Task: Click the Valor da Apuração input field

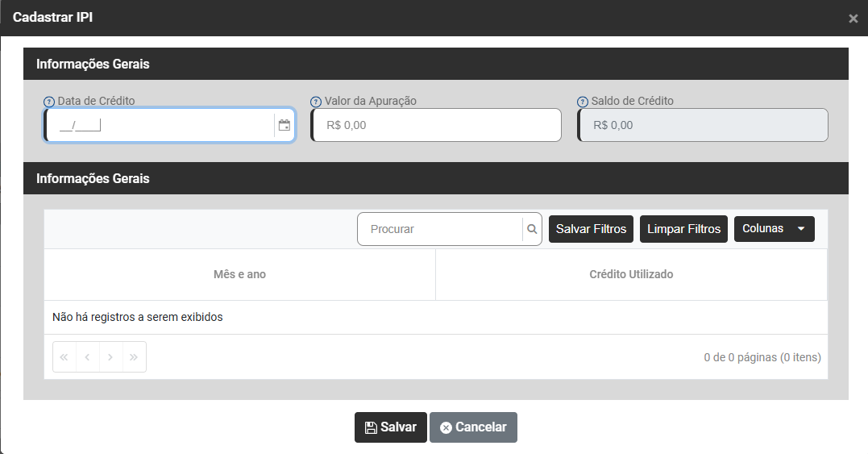Action: [436, 125]
